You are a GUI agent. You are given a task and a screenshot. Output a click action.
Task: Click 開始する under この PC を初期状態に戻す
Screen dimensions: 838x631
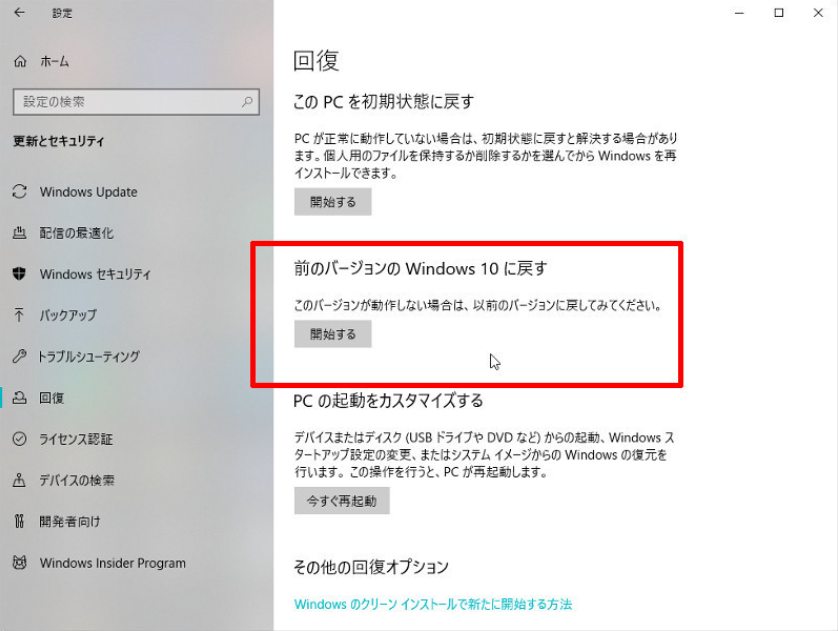tap(332, 201)
